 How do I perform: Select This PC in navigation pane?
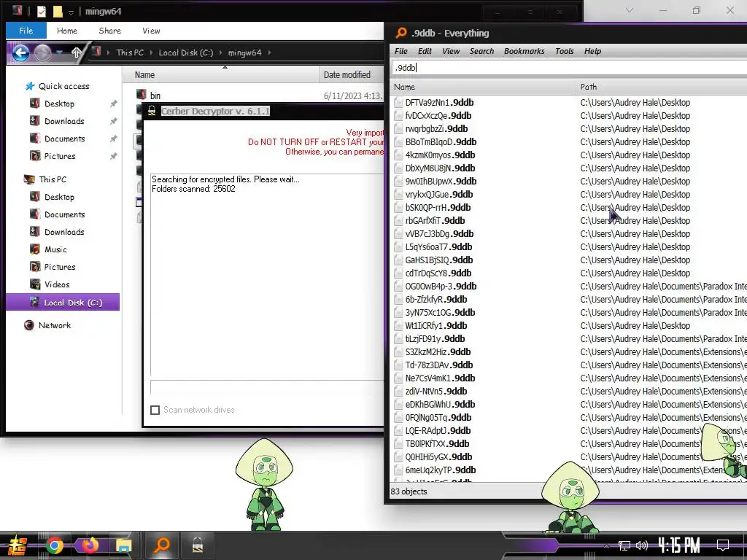53,179
